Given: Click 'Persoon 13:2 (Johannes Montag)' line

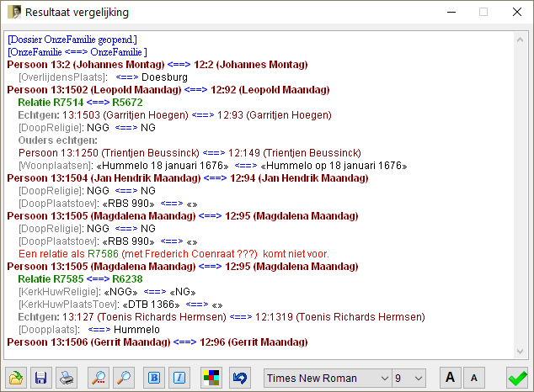Looking at the screenshot, I should [x=158, y=65].
